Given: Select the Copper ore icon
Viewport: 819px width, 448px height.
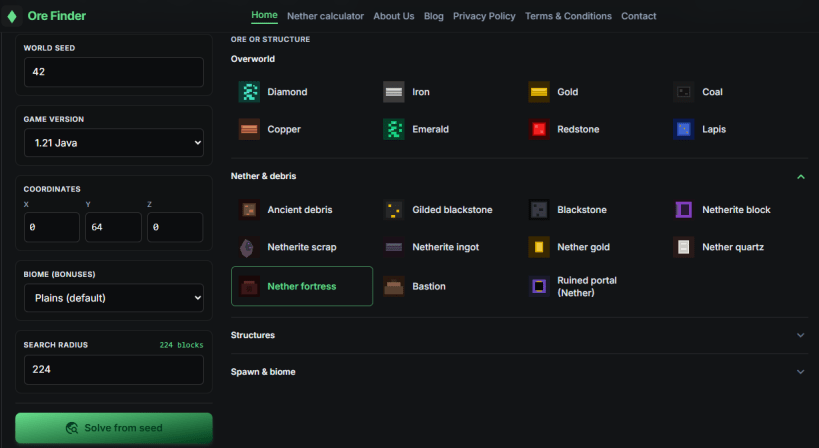Looking at the screenshot, I should [249, 129].
